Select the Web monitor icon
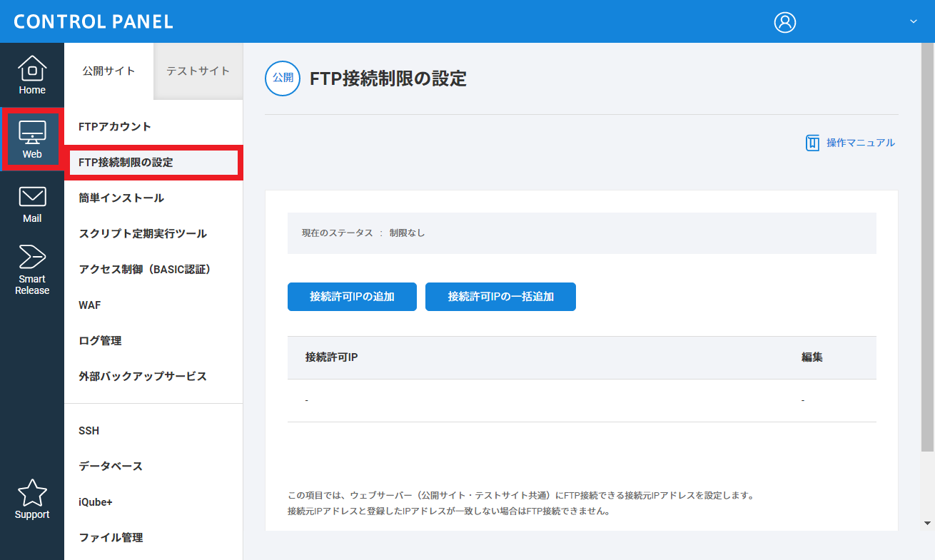Viewport: 935px width, 560px height. [x=32, y=133]
